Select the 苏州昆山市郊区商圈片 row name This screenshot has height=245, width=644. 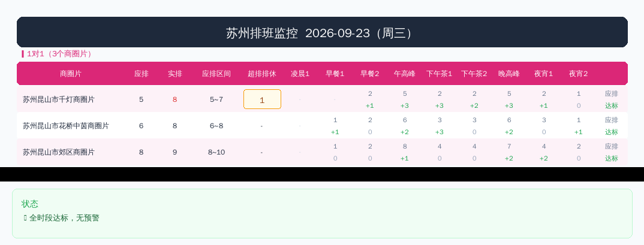(58, 152)
